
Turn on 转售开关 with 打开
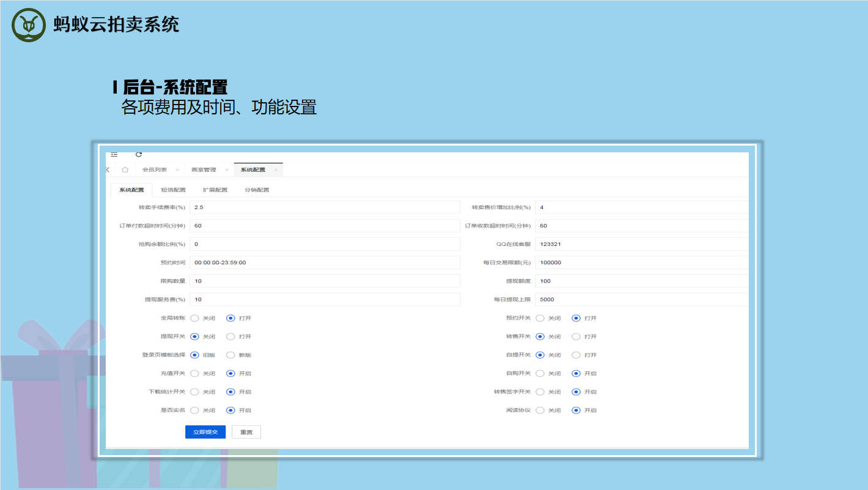[x=576, y=336]
